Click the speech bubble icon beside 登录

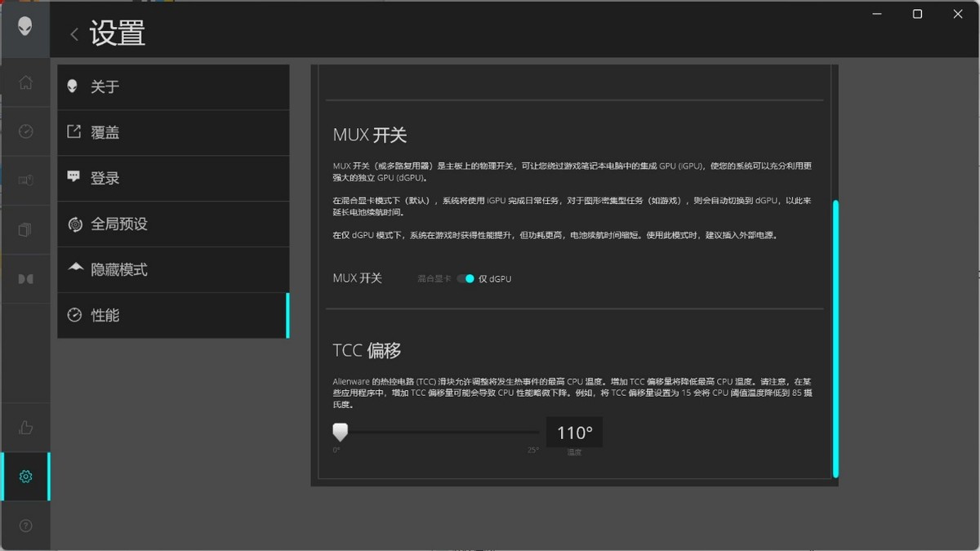[x=74, y=177]
